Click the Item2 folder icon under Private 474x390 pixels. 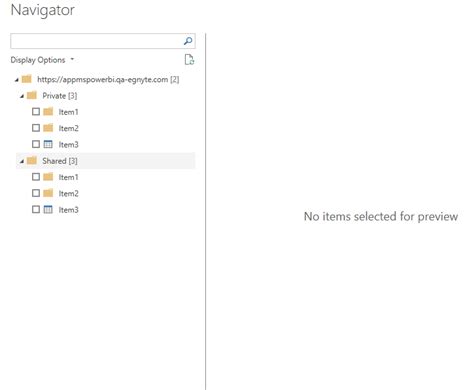coord(48,128)
